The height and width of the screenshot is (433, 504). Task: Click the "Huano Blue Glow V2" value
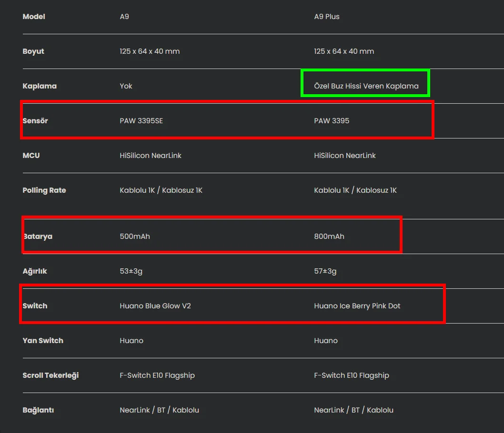[155, 306]
